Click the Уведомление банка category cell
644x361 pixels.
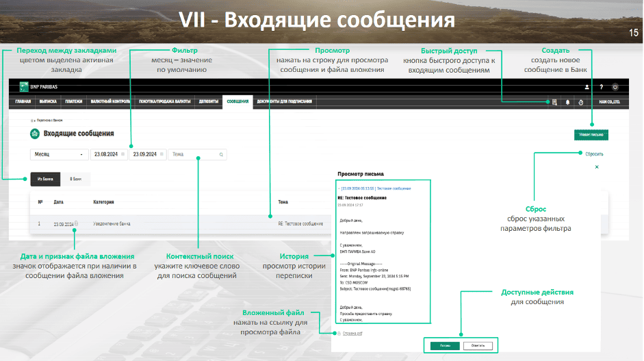112,224
